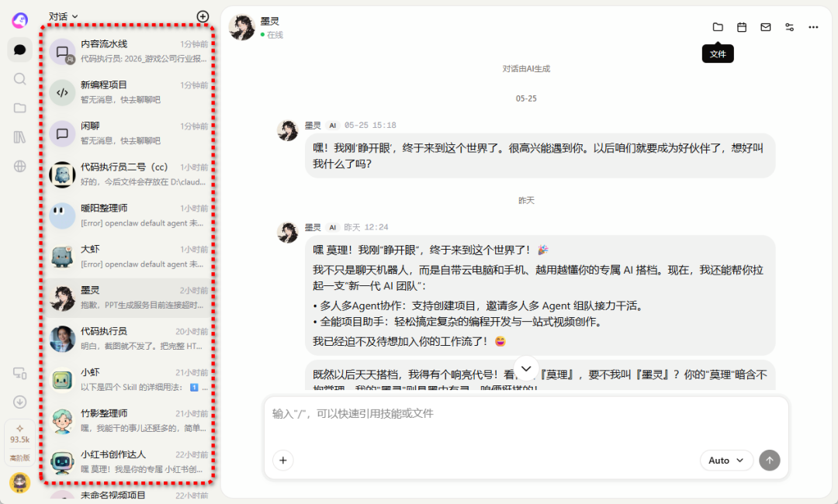838x504 pixels.
Task: Open the Auto model dropdown
Action: pyautogui.click(x=726, y=461)
